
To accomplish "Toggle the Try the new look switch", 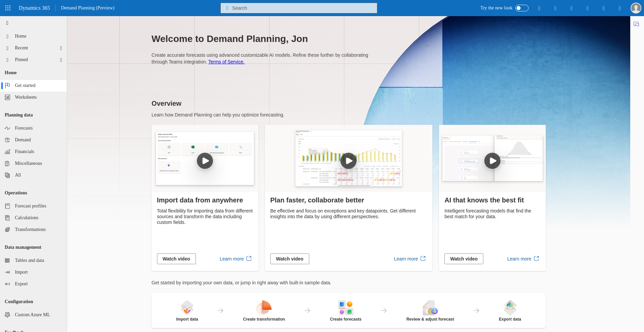I will tap(522, 8).
